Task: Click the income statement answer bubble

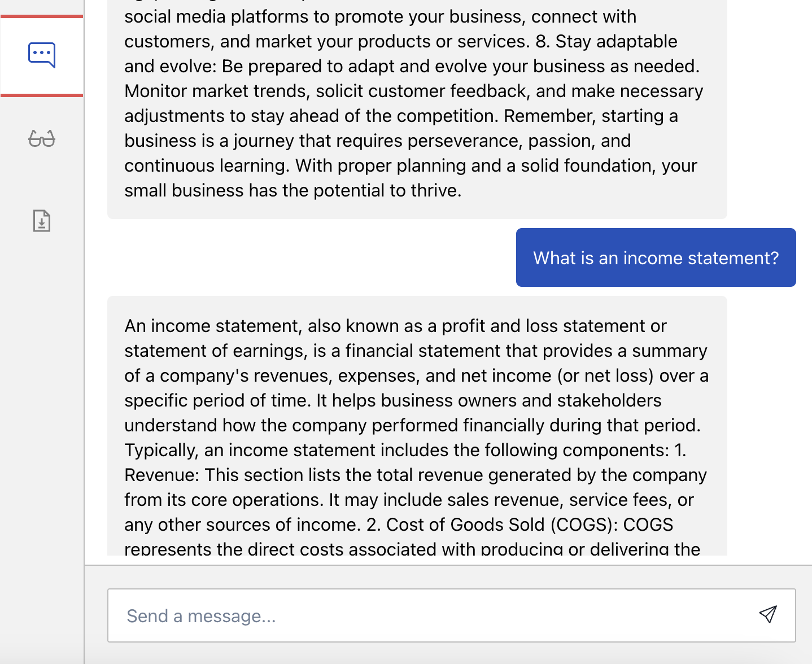Action: point(417,426)
